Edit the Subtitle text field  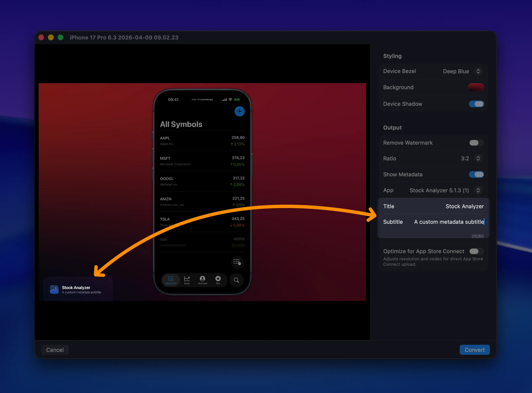tap(449, 222)
